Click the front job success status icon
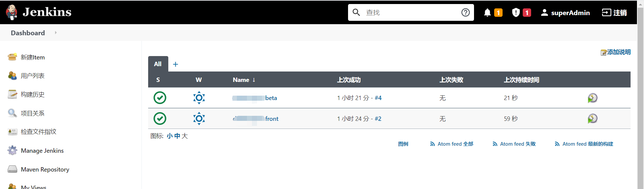 click(x=160, y=119)
